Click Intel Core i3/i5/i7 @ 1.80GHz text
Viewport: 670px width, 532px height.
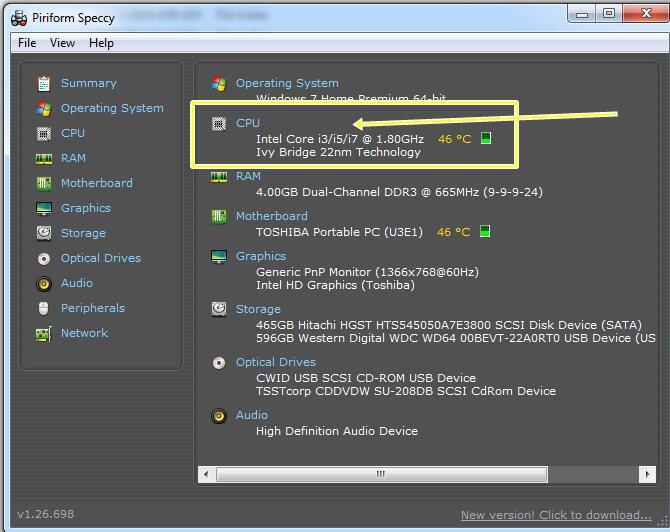point(340,139)
